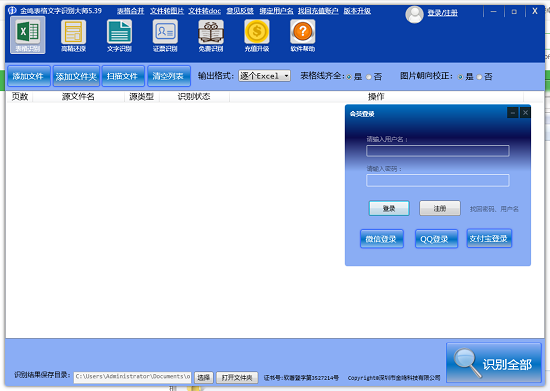Click the 源类型 column header
Screen dimensions: 550x391
142,96
